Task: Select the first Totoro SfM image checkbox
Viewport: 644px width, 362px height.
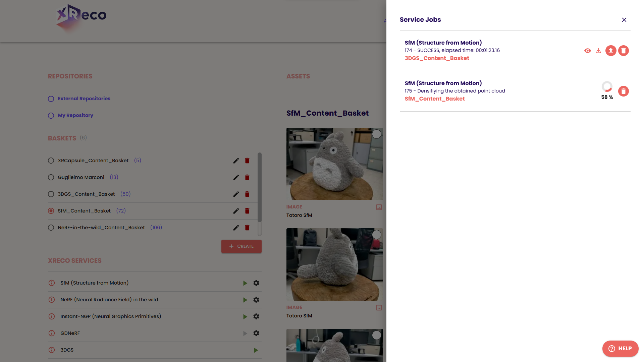Action: [377, 134]
